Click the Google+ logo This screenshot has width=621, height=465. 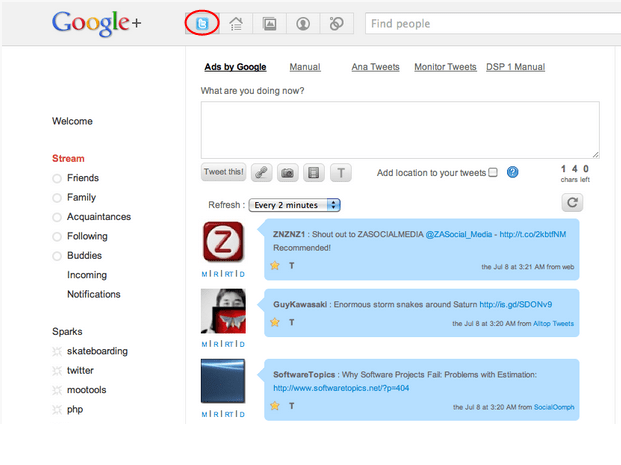pyautogui.click(x=96, y=23)
